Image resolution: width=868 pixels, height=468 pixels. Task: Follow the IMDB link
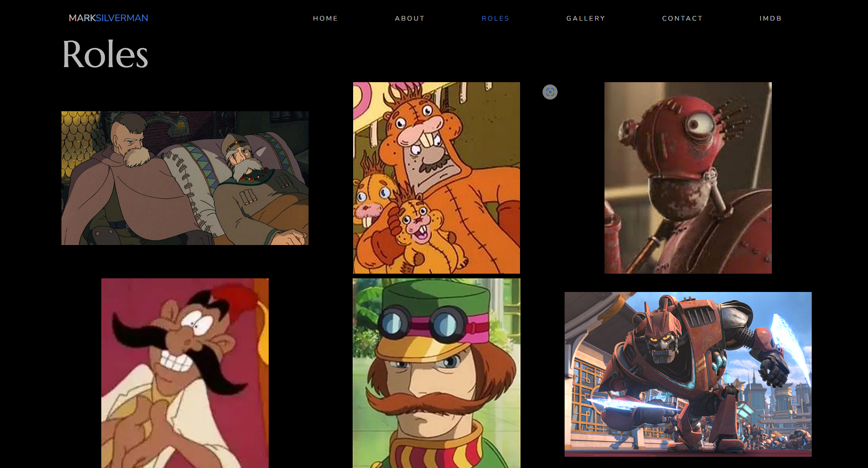click(770, 18)
